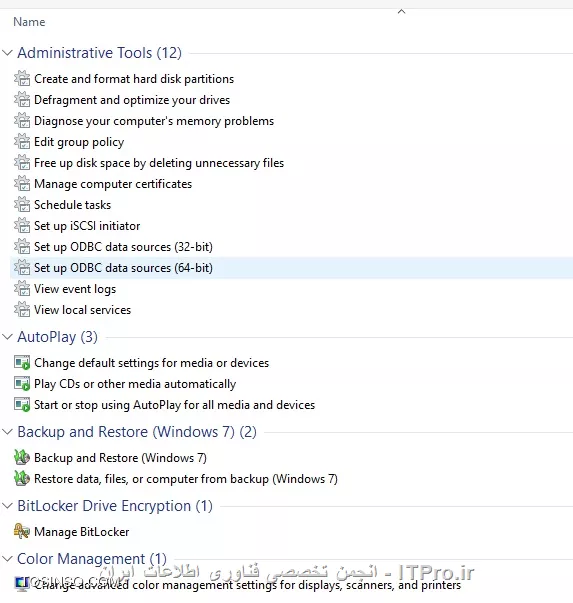
Task: Select Free up disk space by deleting unnecessary files
Action: click(159, 163)
